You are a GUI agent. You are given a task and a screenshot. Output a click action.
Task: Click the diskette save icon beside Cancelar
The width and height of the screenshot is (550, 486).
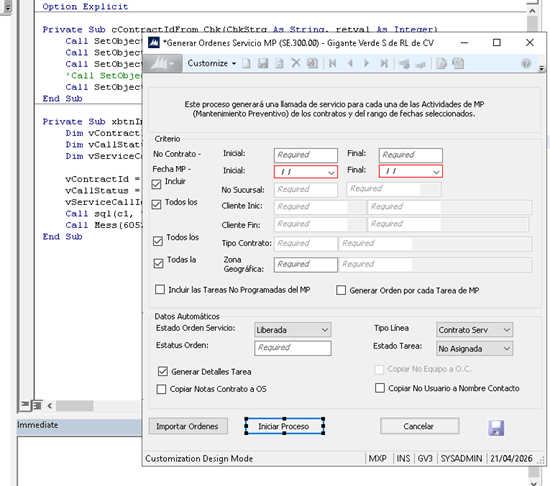(x=496, y=428)
